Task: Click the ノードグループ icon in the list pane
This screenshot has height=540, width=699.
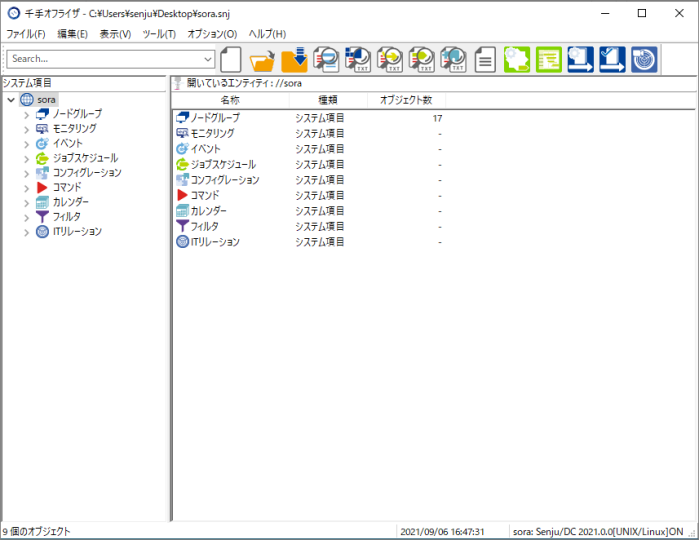Action: point(182,118)
